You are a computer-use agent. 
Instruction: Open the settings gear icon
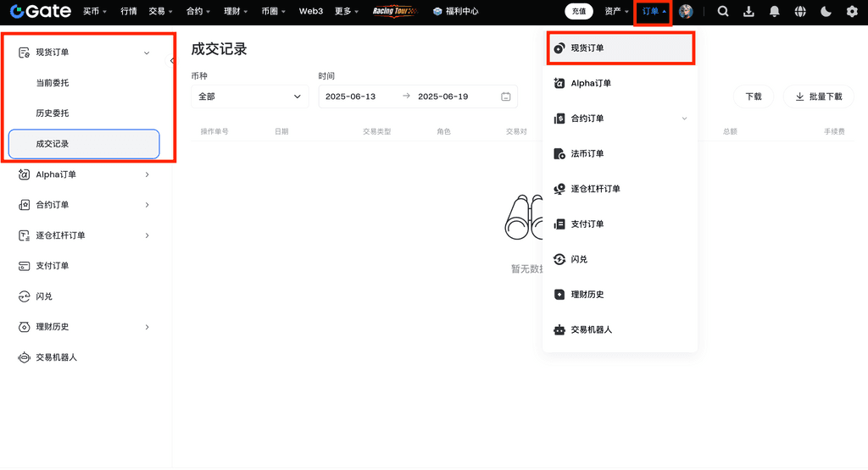852,12
